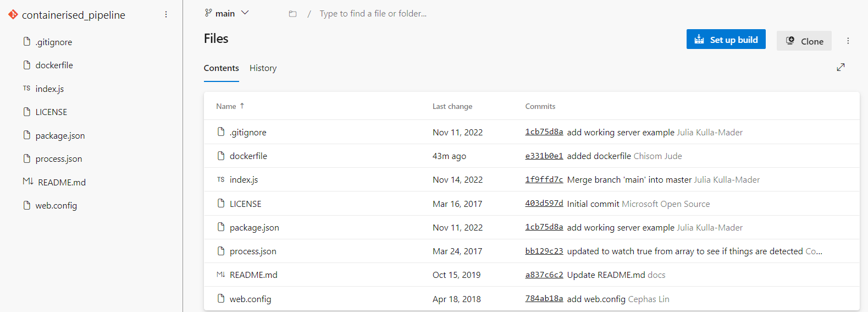Open process.json from the files table
This screenshot has width=868, height=312.
coord(253,251)
